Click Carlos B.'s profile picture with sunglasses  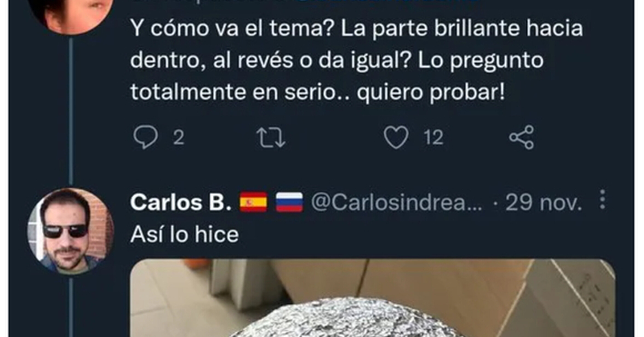(71, 231)
